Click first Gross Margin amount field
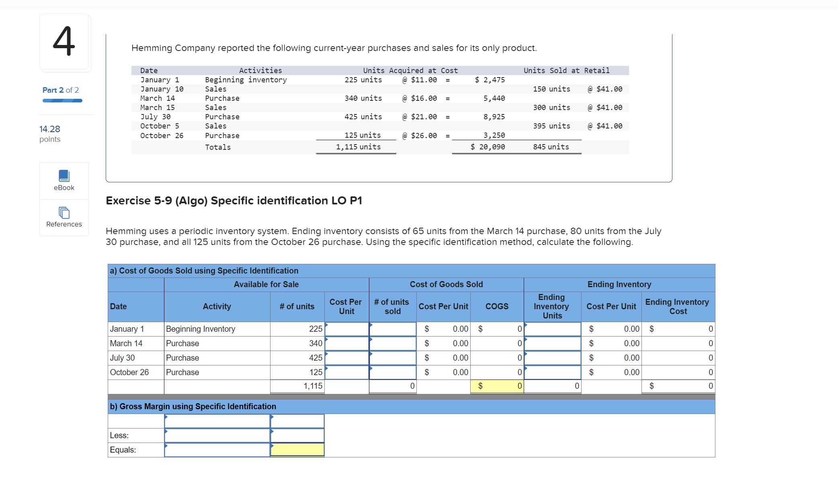Screen dimensions: 838x504 tap(297, 421)
